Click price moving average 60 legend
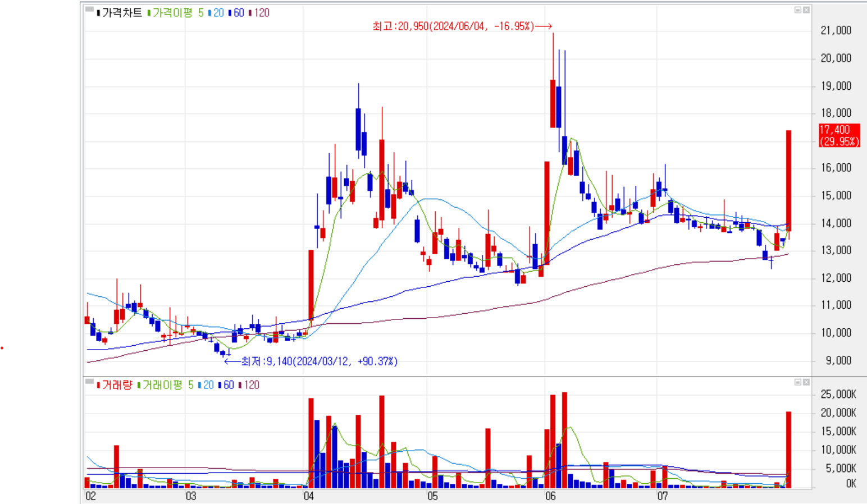The height and width of the screenshot is (504, 867). click(236, 12)
